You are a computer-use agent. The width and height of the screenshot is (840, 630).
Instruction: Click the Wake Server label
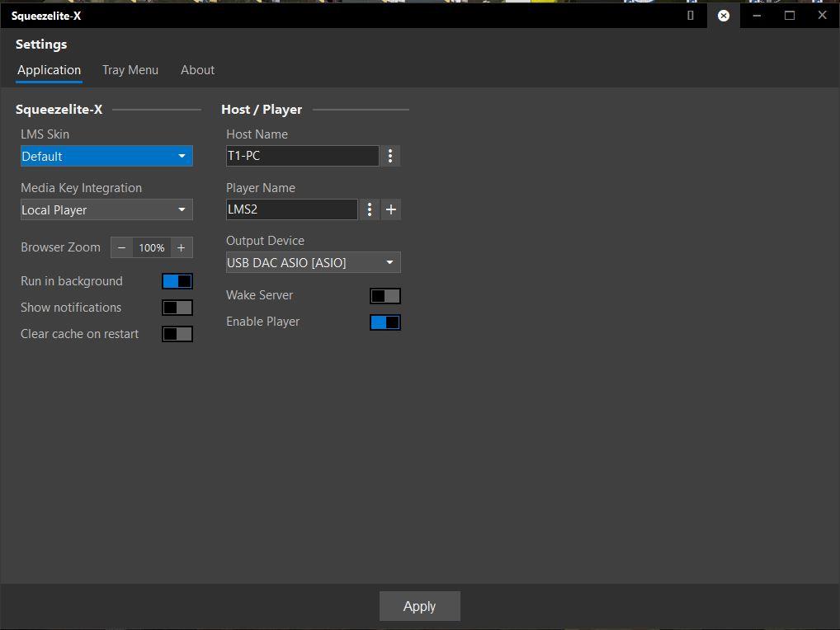pos(260,295)
